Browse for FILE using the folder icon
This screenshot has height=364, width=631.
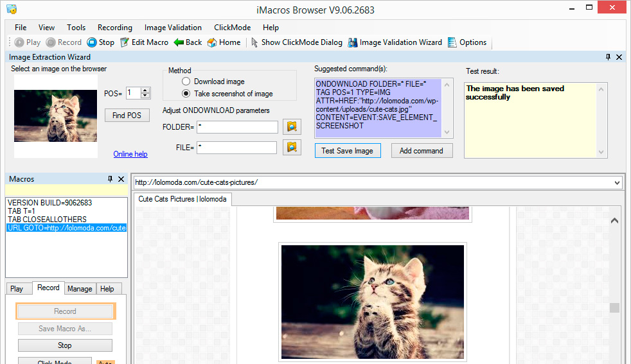(292, 147)
